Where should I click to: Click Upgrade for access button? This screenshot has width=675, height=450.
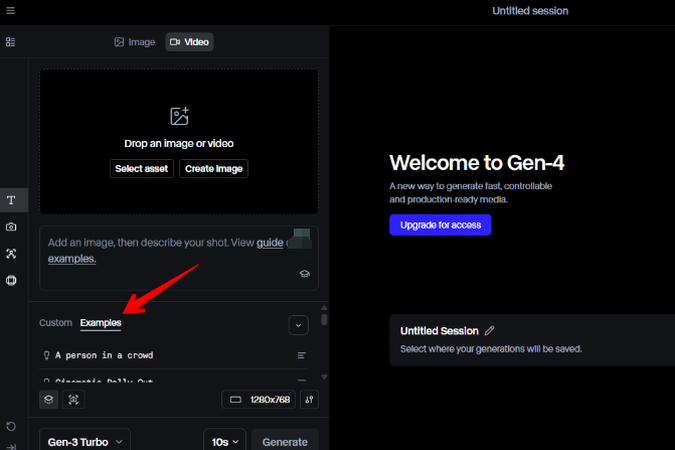(x=440, y=225)
